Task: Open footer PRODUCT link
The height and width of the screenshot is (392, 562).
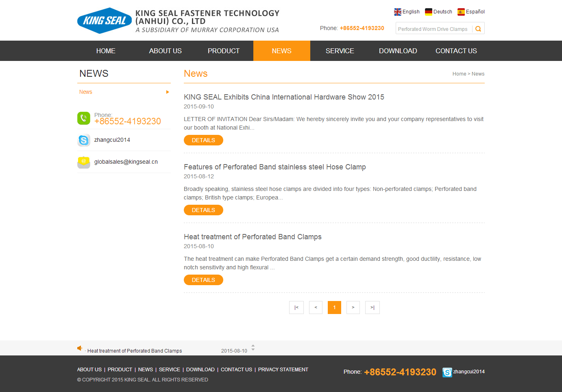Action: pos(120,370)
